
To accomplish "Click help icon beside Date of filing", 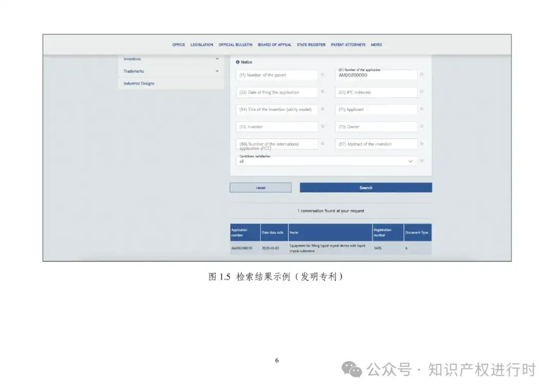I will tap(323, 91).
